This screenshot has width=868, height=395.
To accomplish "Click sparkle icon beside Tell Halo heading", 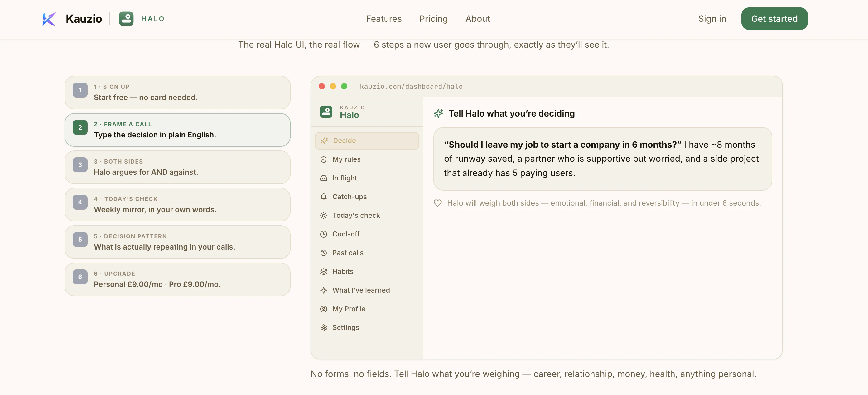I will 438,113.
